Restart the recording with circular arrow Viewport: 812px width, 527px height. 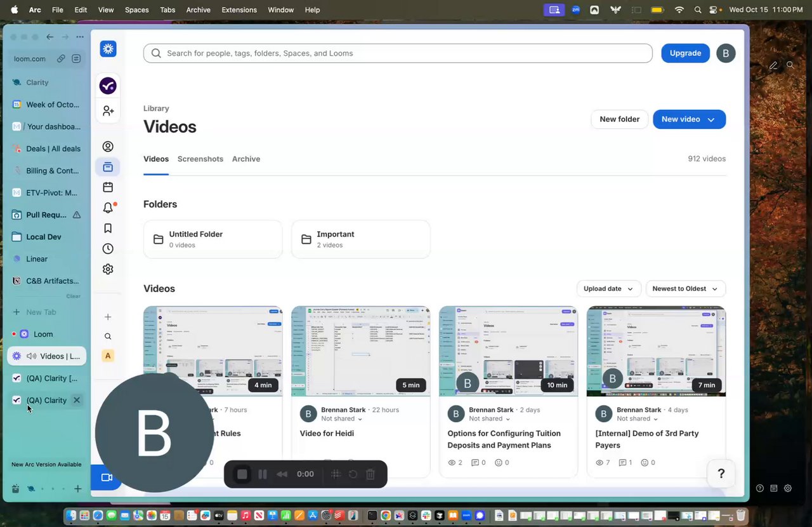pyautogui.click(x=353, y=474)
